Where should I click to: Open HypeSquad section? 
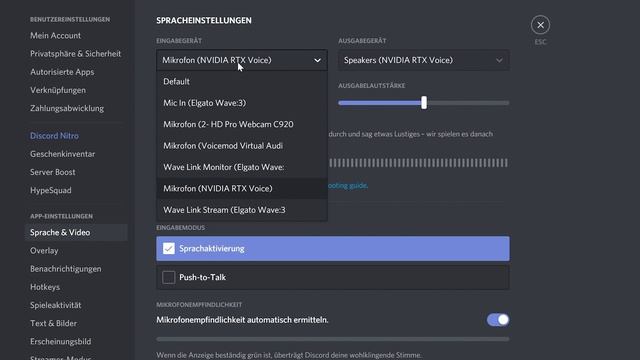(x=51, y=190)
